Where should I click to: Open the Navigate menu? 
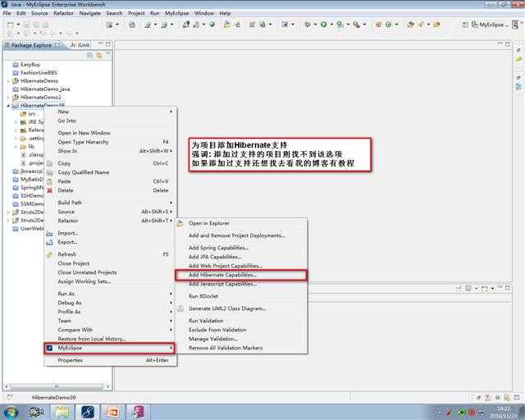tap(89, 13)
